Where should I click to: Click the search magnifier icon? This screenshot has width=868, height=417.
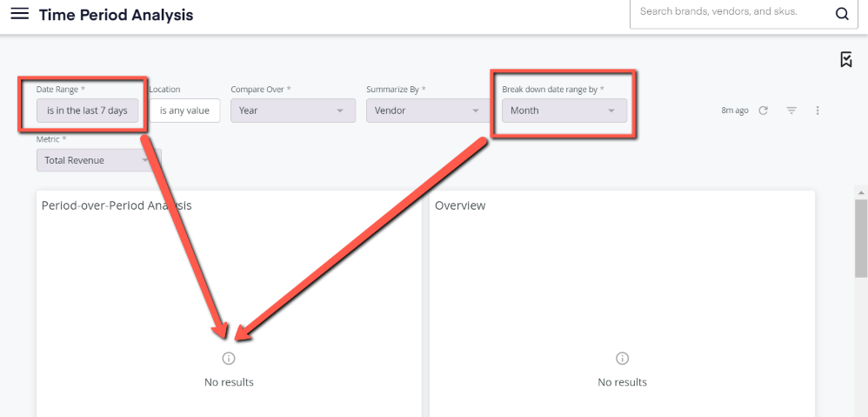click(x=842, y=15)
